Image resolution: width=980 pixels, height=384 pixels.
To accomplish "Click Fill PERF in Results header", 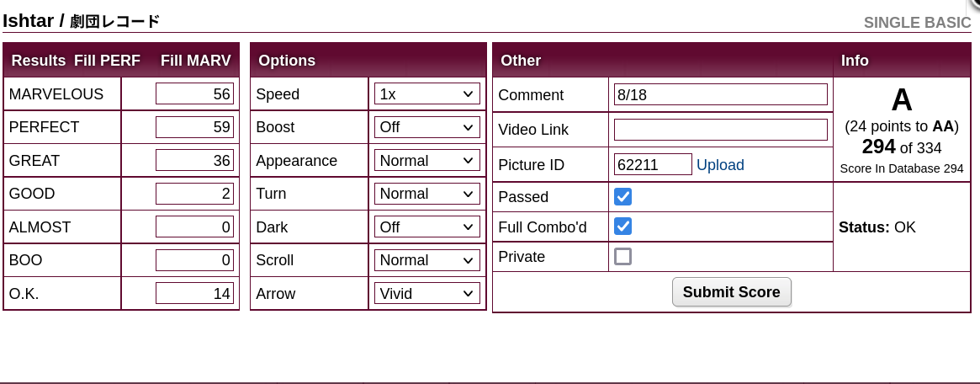I will (x=107, y=61).
